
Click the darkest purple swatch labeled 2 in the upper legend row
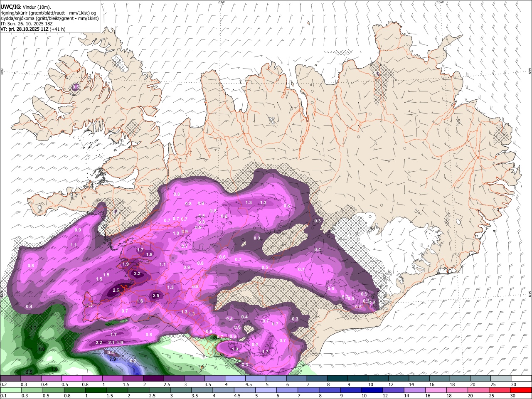(x=153, y=378)
